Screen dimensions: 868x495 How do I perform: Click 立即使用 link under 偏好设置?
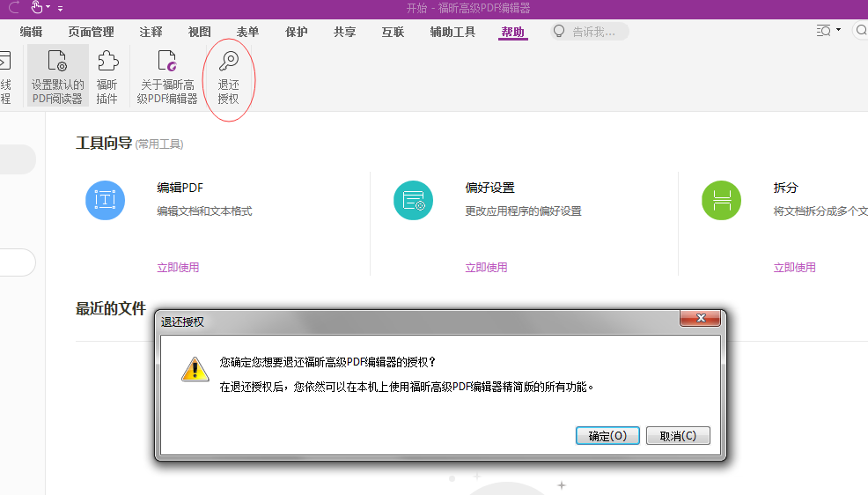click(486, 267)
